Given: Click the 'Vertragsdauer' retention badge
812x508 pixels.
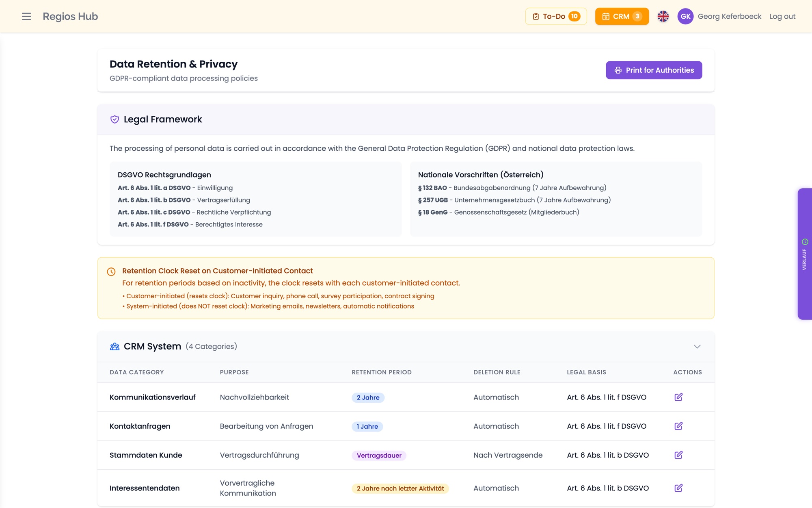Looking at the screenshot, I should [379, 455].
